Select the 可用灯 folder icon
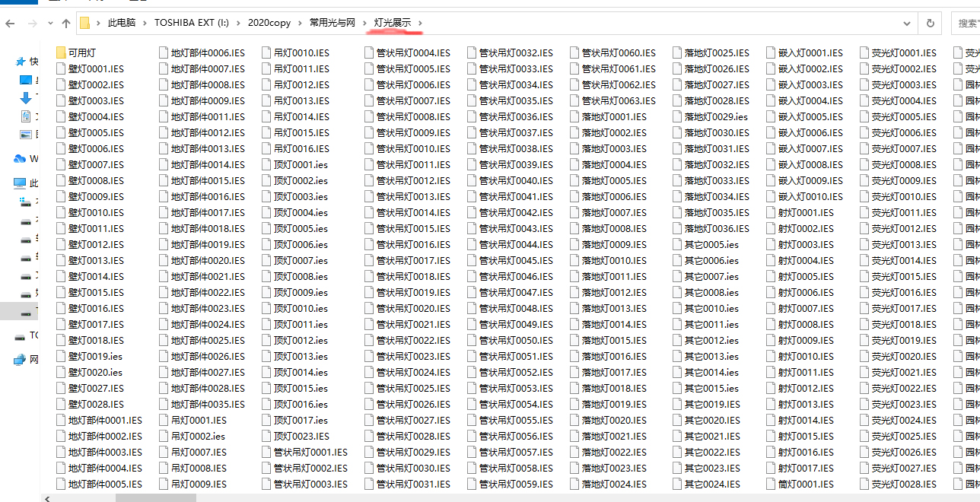980x502 pixels. tap(62, 52)
